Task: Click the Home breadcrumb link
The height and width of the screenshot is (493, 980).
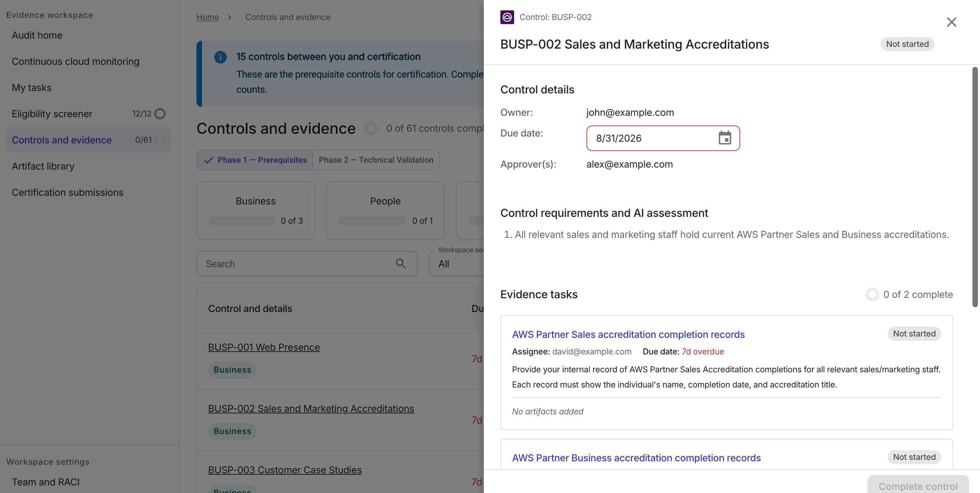Action: pos(207,17)
